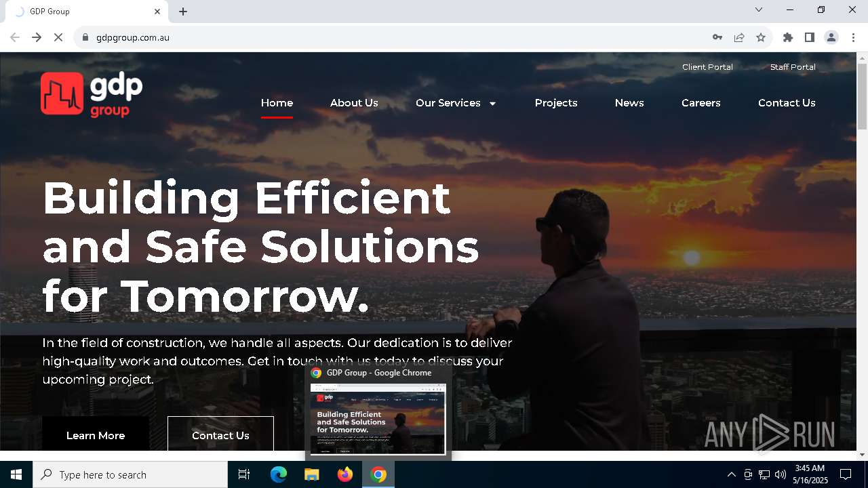The width and height of the screenshot is (868, 488).
Task: Click the browser forward arrow
Action: [37, 37]
